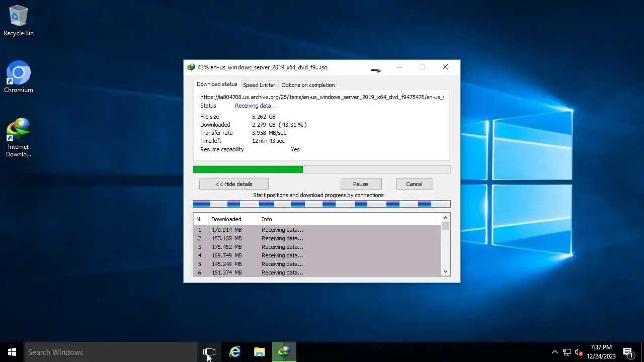Select connection row 2 with 153.108 MB
This screenshot has width=644, height=362.
[317, 238]
